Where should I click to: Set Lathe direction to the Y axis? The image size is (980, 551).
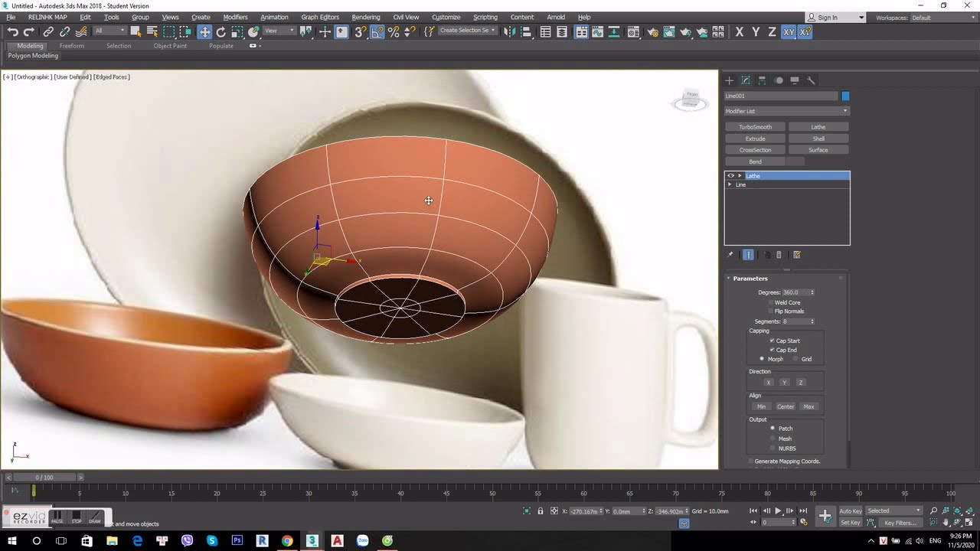coord(785,382)
